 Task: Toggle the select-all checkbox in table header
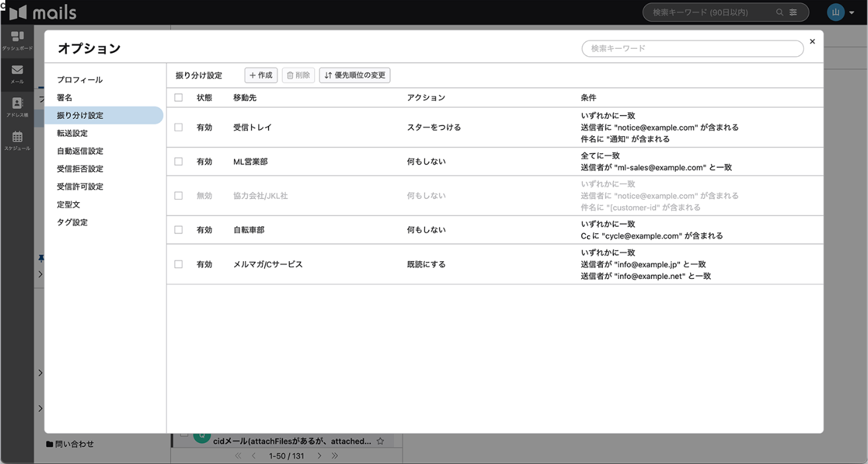pyautogui.click(x=178, y=98)
